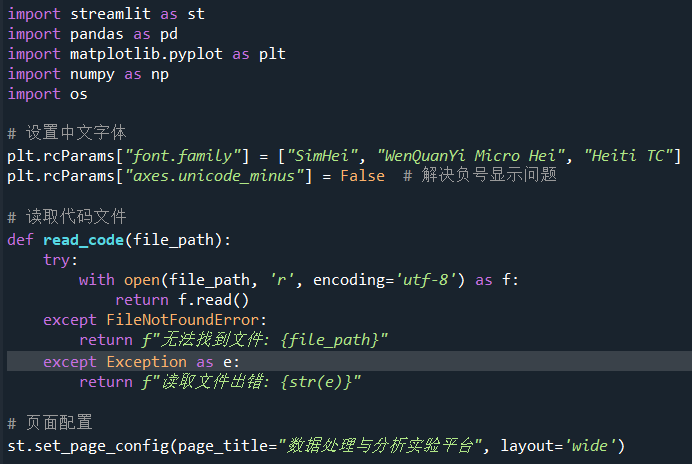Click the import os line

(x=47, y=94)
